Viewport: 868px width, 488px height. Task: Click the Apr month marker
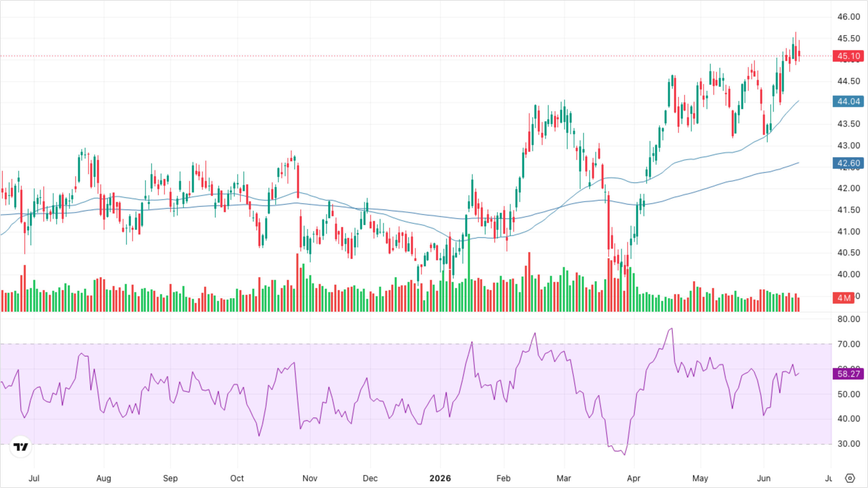[x=633, y=478]
